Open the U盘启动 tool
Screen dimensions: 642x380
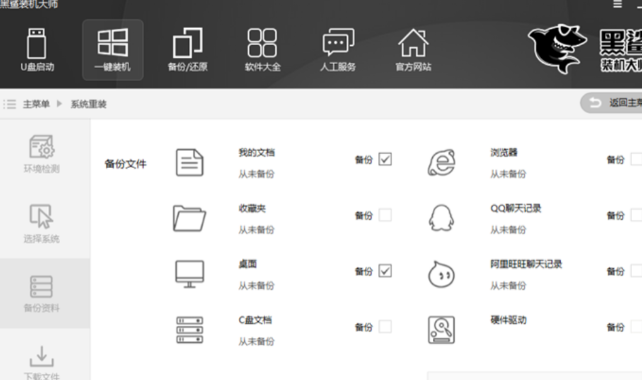point(37,50)
